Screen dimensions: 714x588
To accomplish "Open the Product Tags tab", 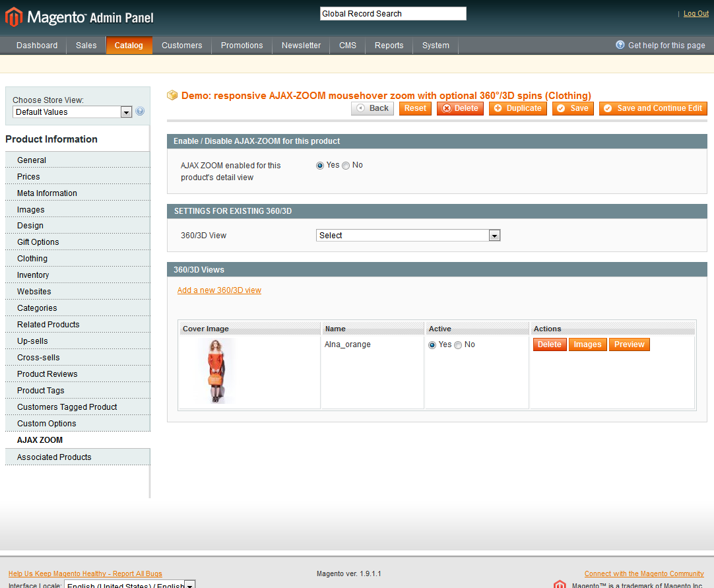I will click(77, 390).
